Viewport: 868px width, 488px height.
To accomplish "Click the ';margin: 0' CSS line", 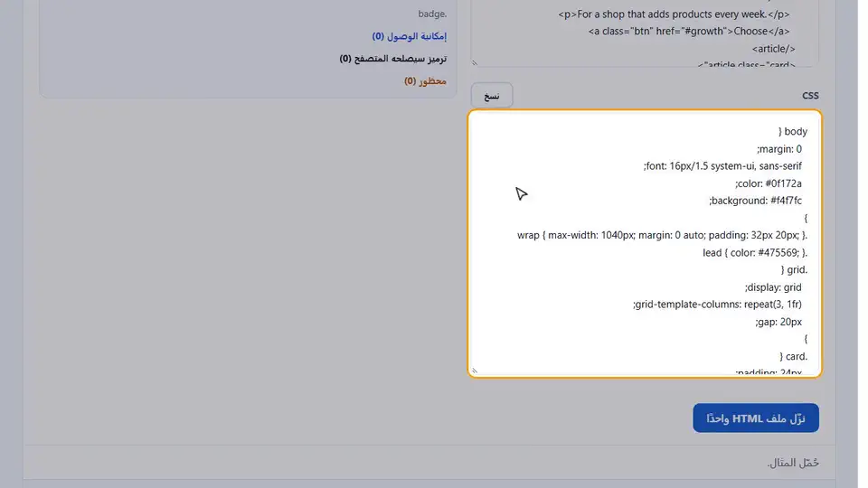I will [x=779, y=149].
